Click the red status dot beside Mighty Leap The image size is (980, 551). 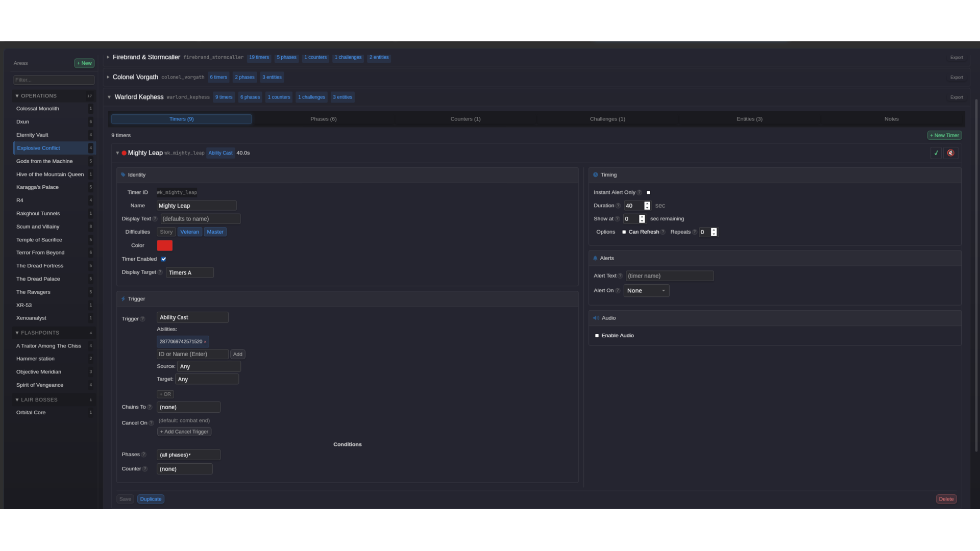point(123,153)
